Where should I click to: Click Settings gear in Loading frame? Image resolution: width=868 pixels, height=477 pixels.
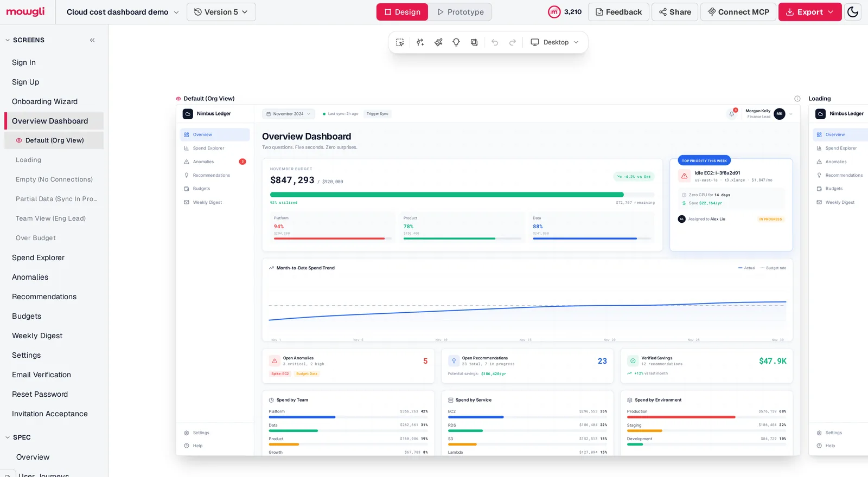(x=819, y=433)
